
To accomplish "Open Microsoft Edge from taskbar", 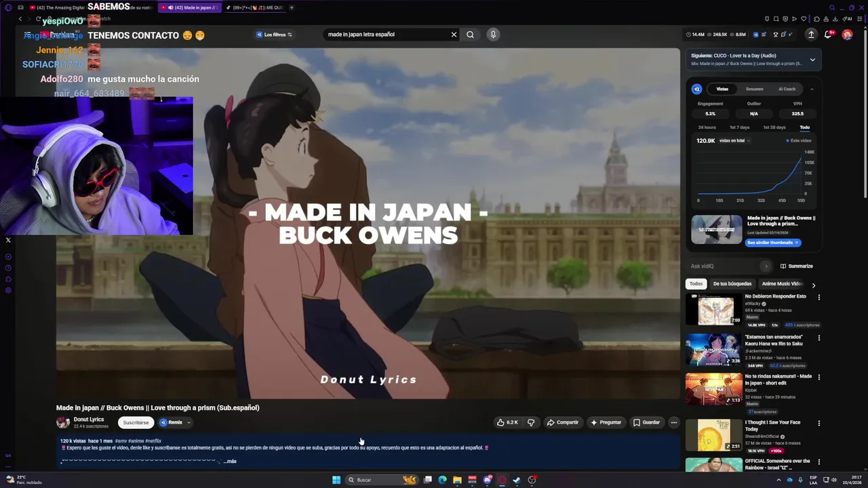I will coord(442,480).
